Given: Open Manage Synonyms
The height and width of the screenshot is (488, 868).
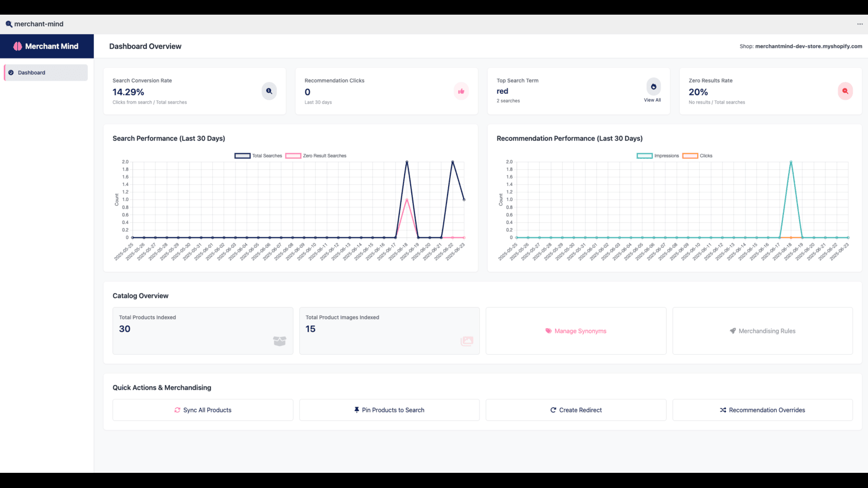Looking at the screenshot, I should pos(576,331).
